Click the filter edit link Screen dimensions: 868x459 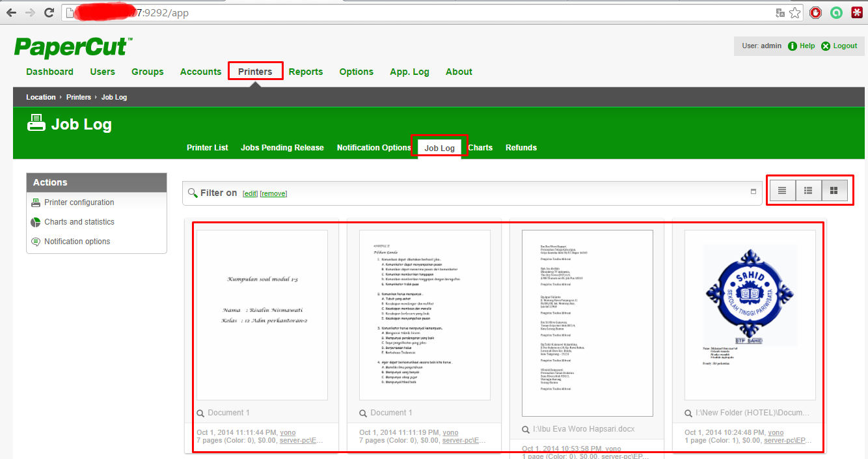coord(250,193)
